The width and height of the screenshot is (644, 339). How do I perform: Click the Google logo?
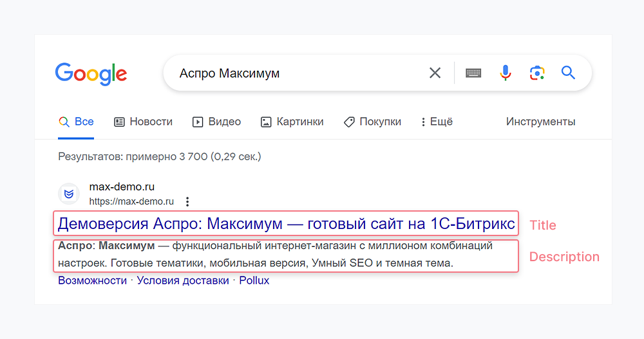pyautogui.click(x=91, y=74)
